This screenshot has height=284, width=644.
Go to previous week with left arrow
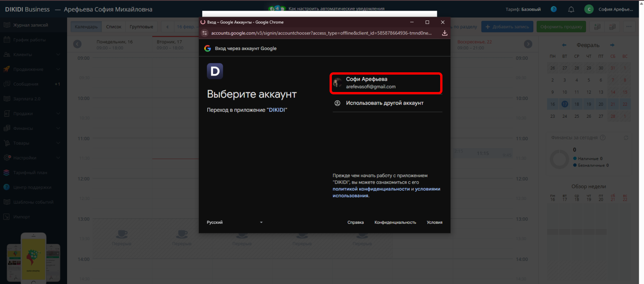point(77,44)
